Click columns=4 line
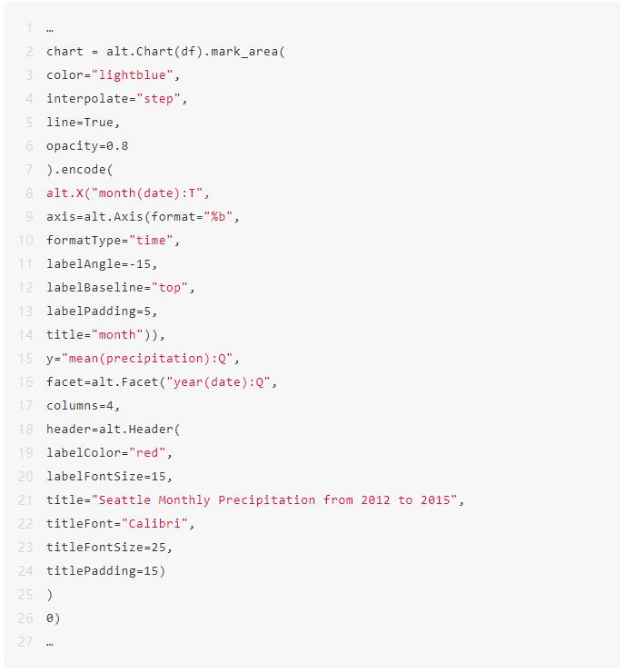The width and height of the screenshot is (626, 672). pyautogui.click(x=83, y=405)
